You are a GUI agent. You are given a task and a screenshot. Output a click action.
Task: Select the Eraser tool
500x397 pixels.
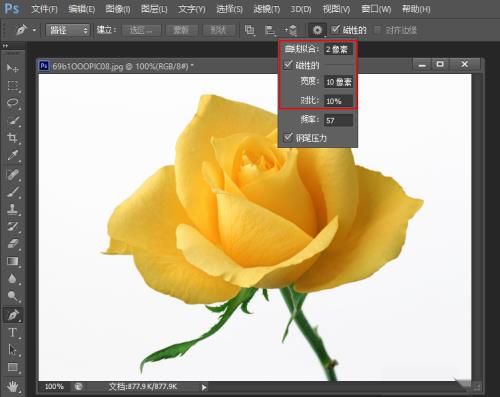click(13, 244)
